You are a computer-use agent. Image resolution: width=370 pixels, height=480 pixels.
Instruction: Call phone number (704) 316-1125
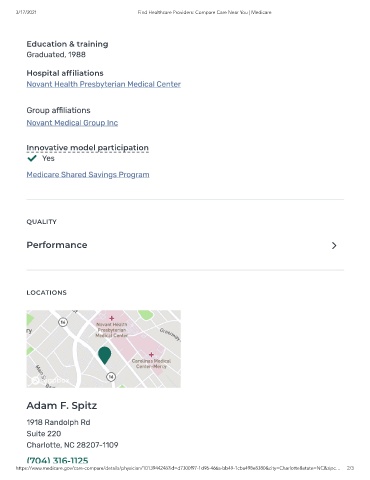57,460
